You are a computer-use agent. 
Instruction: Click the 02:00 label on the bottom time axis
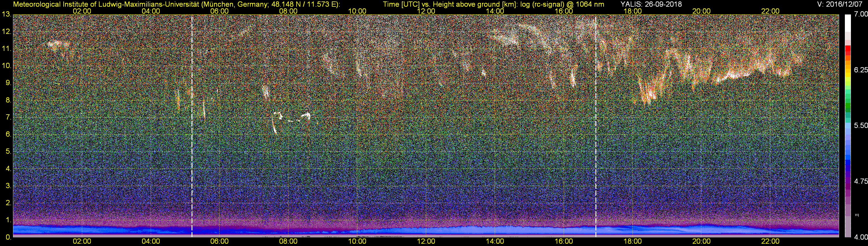[x=82, y=241]
